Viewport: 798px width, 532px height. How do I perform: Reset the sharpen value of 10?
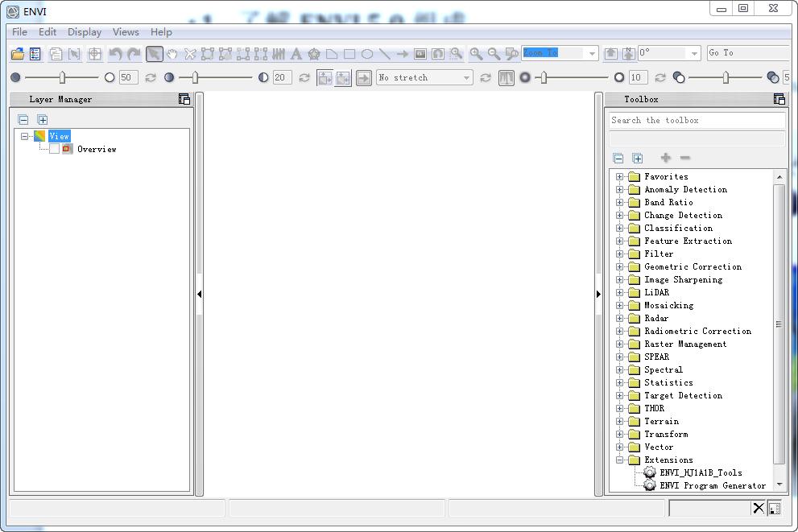[x=660, y=78]
